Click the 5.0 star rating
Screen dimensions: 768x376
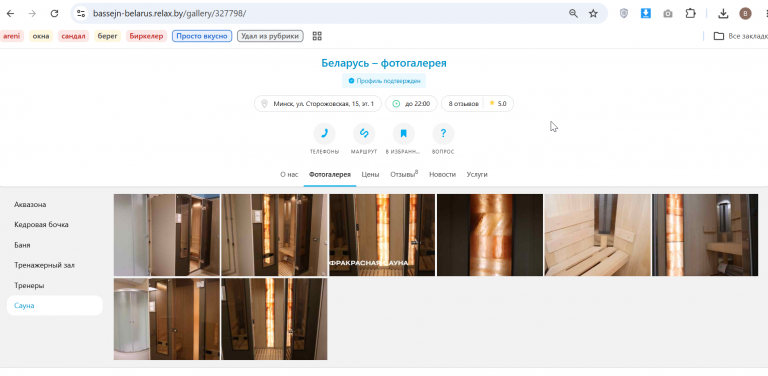[498, 104]
